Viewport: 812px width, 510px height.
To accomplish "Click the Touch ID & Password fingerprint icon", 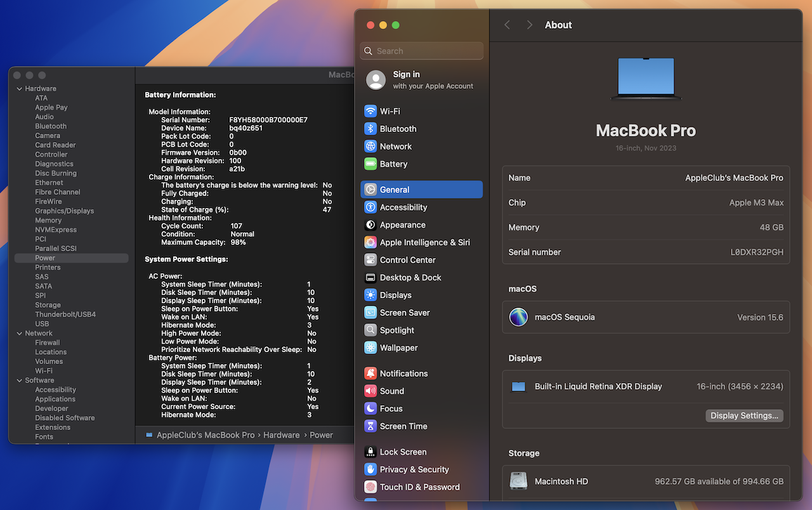I will 370,487.
